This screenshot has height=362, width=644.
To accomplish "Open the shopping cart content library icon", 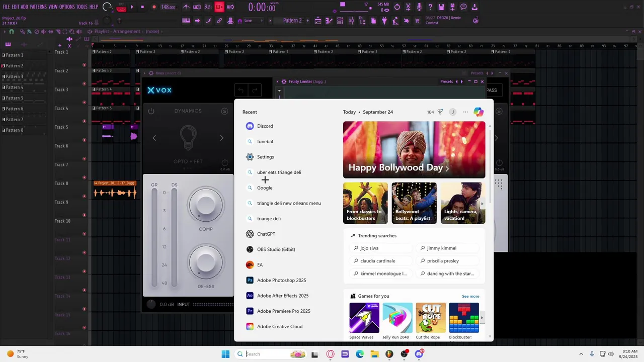I will [x=417, y=21].
